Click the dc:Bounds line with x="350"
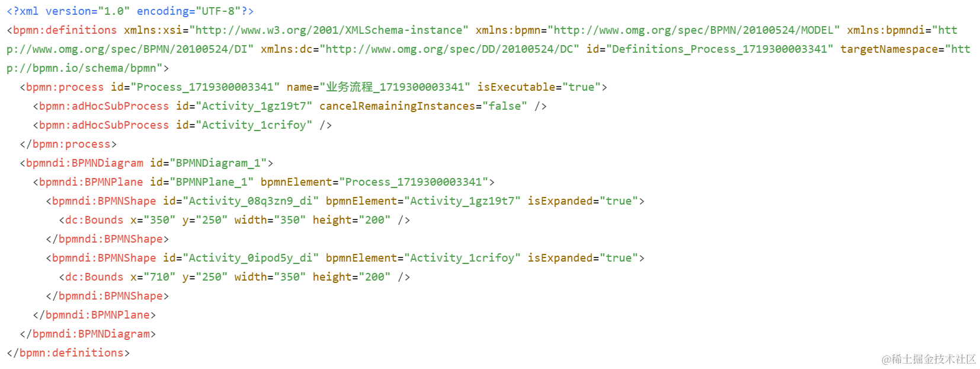This screenshot has width=980, height=369. pos(235,220)
